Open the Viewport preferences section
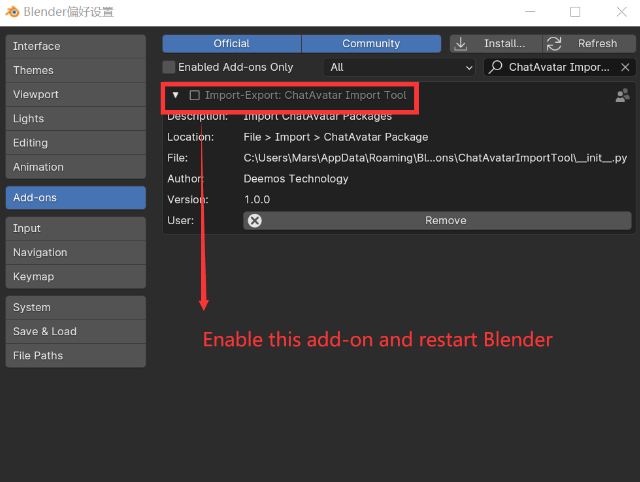 coord(76,95)
